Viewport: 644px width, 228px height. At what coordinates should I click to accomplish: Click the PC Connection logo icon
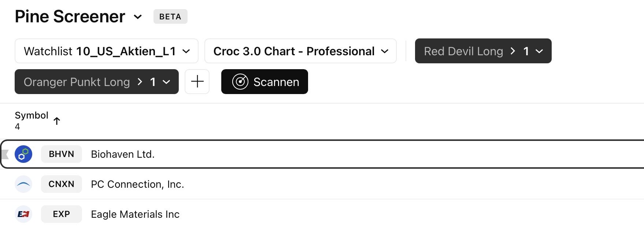[x=23, y=184]
